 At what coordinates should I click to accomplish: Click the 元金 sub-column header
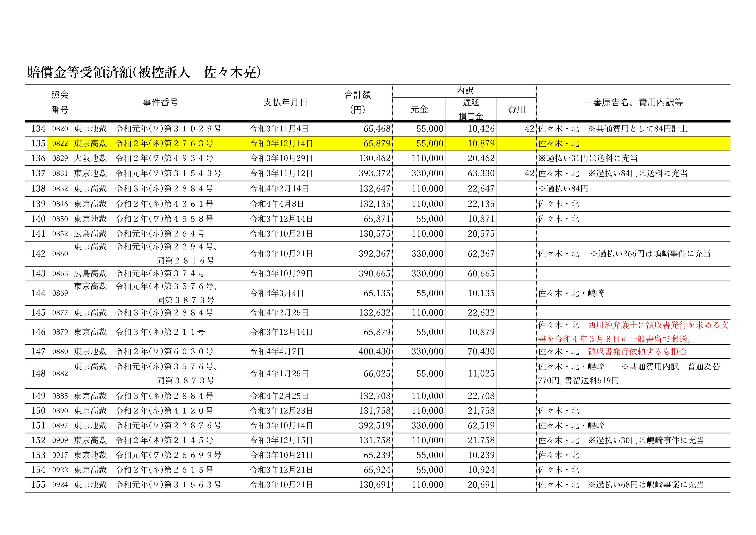coord(419,110)
